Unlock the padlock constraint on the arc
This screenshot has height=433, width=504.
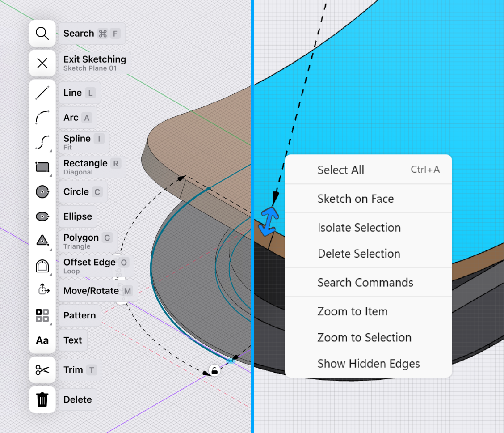214,370
